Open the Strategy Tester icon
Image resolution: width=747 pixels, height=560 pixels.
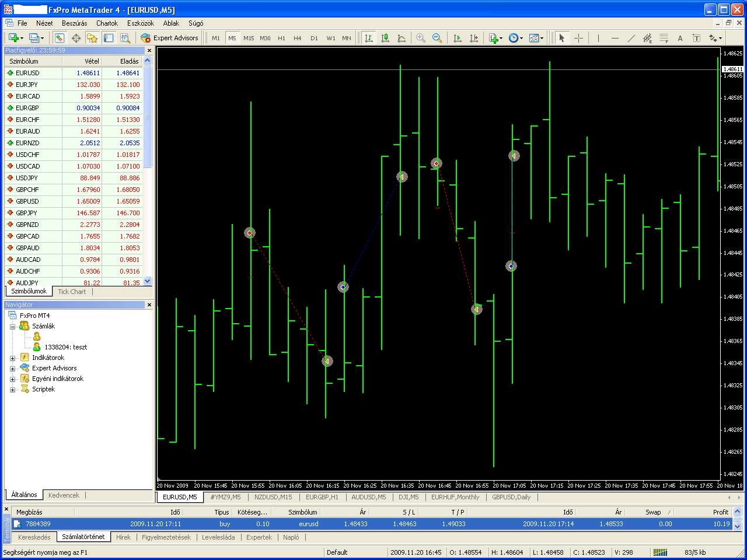tap(125, 38)
